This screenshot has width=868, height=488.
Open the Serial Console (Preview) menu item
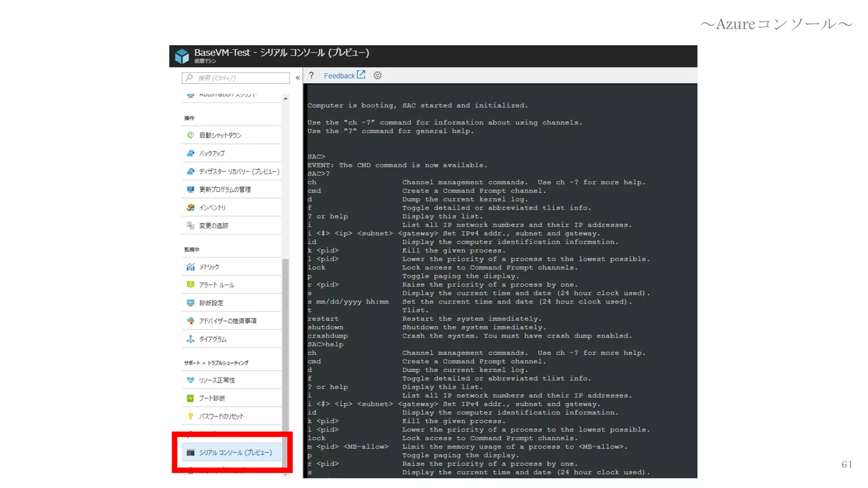235,452
